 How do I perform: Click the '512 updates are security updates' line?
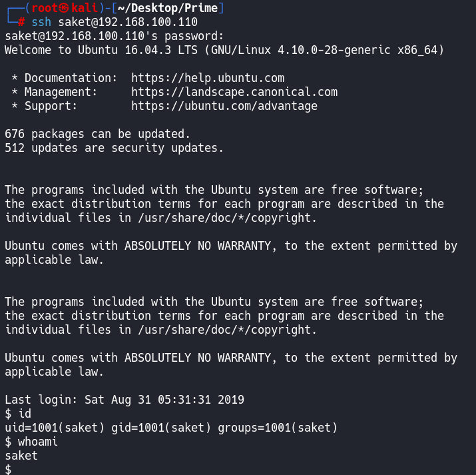click(x=115, y=148)
